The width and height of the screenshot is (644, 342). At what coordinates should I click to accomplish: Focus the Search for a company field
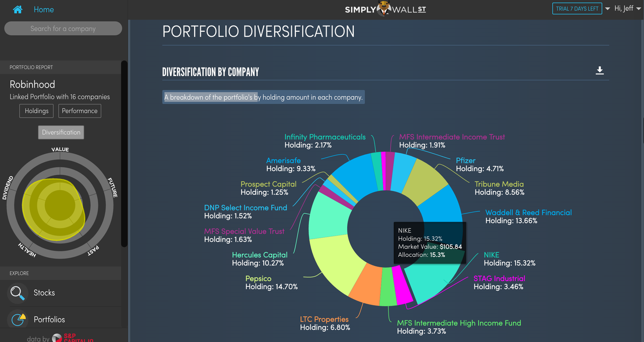pos(63,28)
